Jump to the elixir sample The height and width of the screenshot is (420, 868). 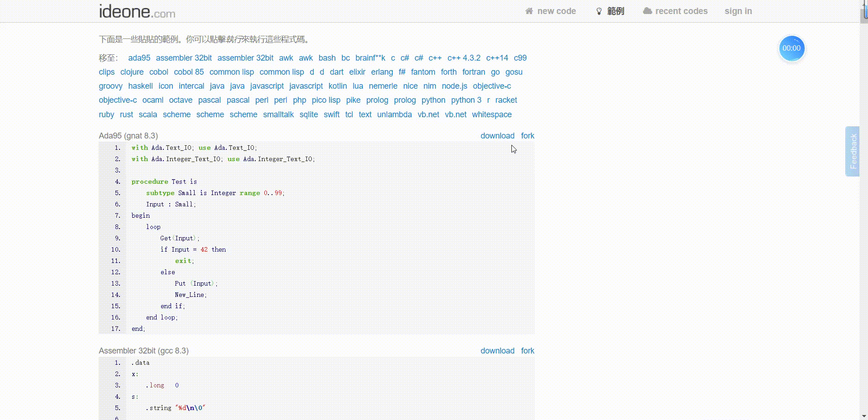(357, 72)
